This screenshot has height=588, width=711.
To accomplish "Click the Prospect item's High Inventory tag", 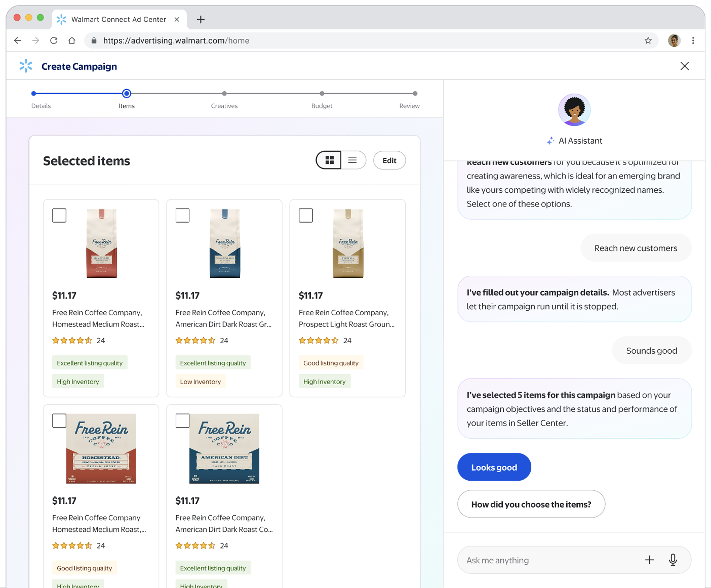I will pyautogui.click(x=324, y=382).
